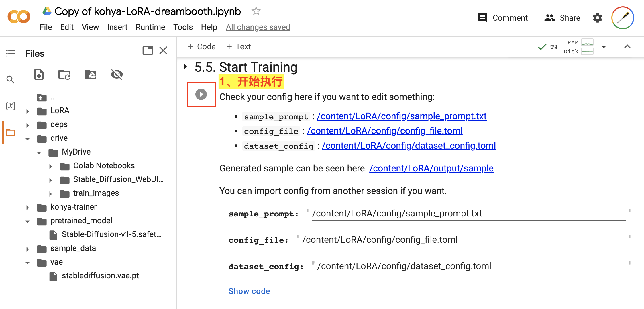Refresh the file browser

point(64,75)
